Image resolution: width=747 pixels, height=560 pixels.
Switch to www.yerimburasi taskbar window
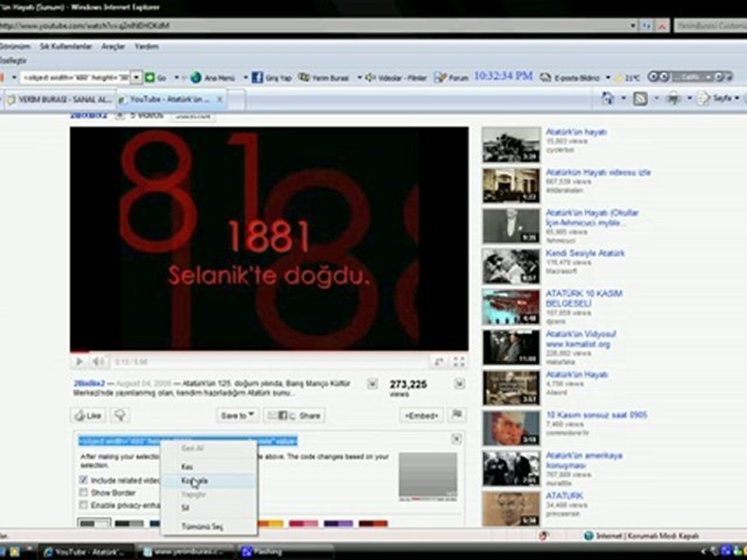click(188, 551)
